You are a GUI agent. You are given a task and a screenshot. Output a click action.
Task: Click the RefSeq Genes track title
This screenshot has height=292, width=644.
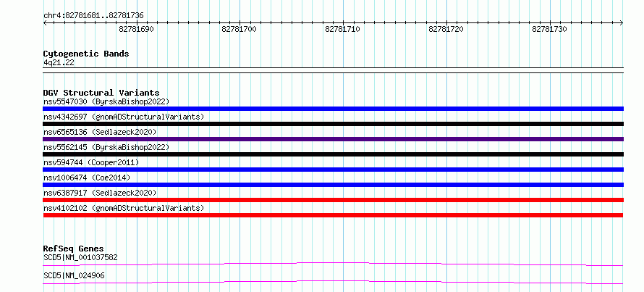(74, 249)
